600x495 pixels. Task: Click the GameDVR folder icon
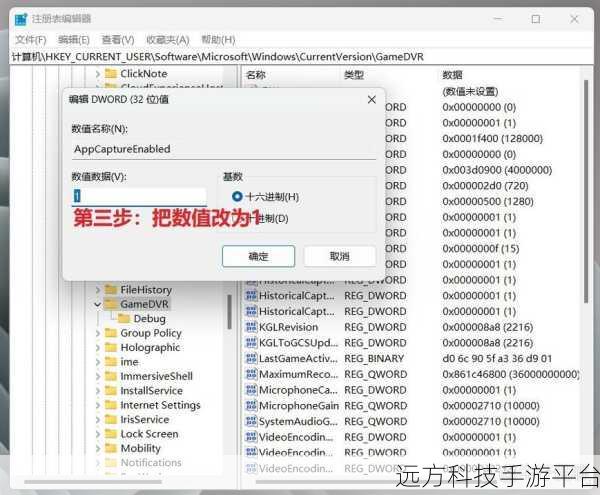[111, 304]
